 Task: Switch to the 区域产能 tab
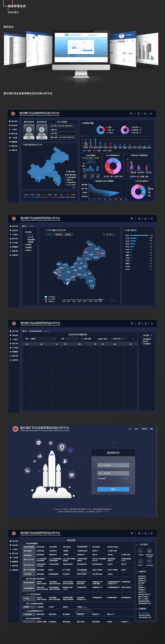(x=59, y=234)
